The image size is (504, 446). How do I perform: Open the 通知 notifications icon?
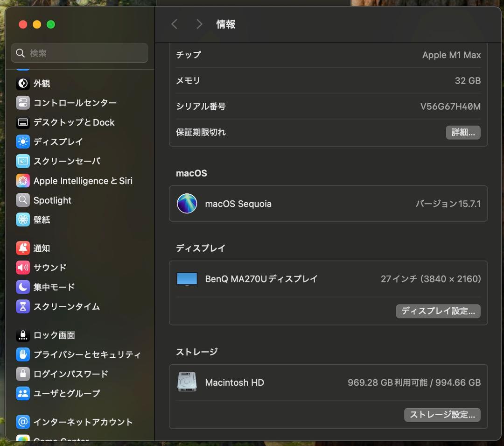23,248
